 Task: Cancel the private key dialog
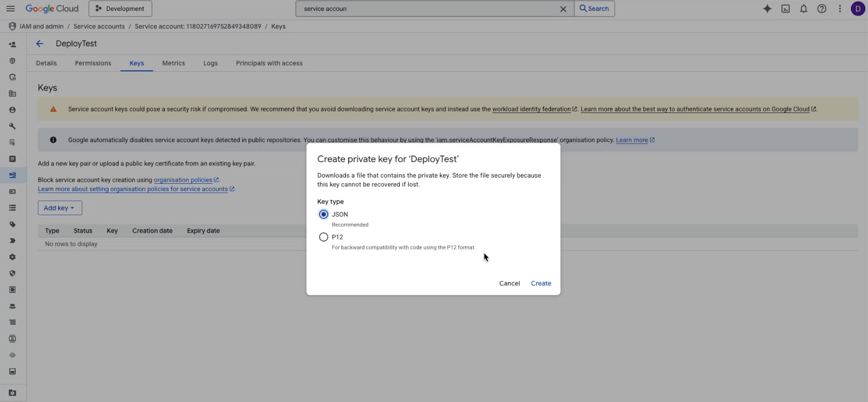point(509,284)
